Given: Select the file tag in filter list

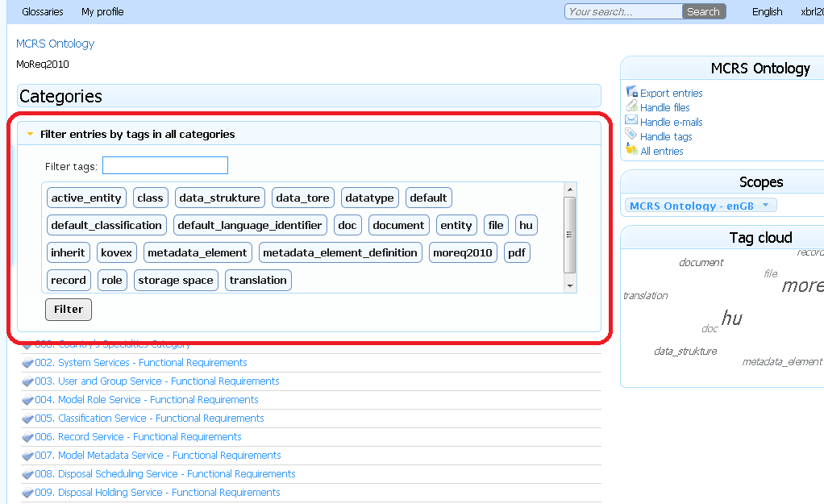Looking at the screenshot, I should (x=496, y=225).
